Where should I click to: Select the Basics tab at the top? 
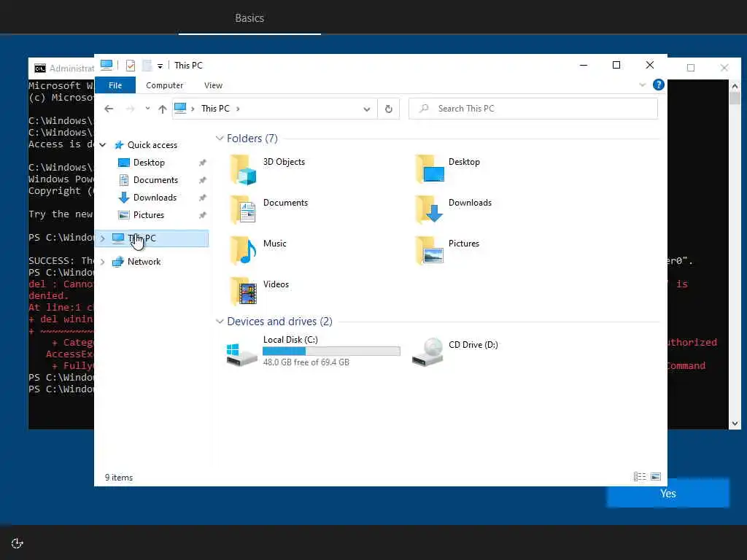click(249, 18)
